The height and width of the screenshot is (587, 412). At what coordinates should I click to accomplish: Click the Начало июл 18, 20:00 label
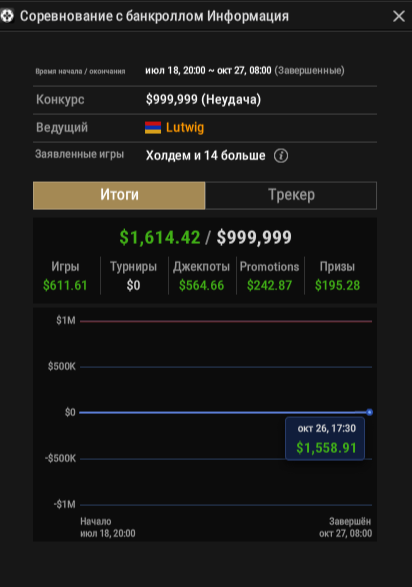coord(108,527)
